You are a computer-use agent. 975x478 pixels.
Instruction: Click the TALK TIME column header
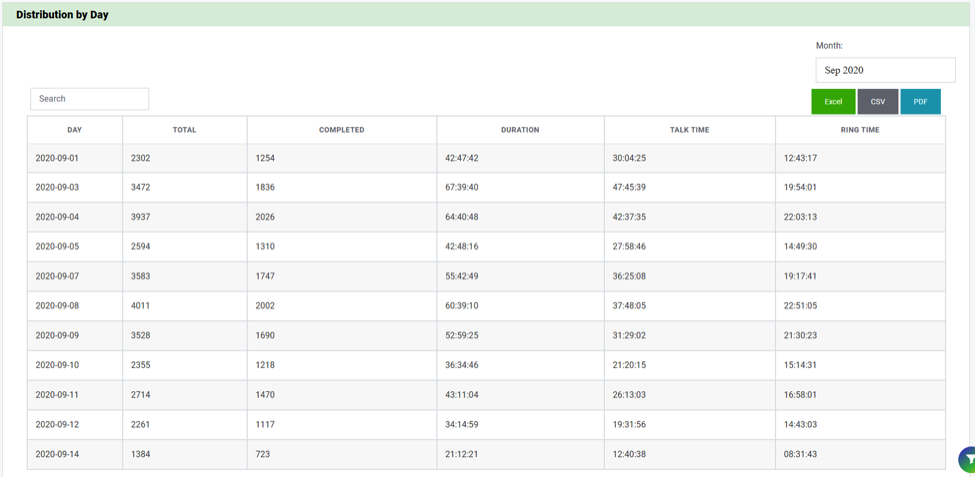(x=689, y=130)
